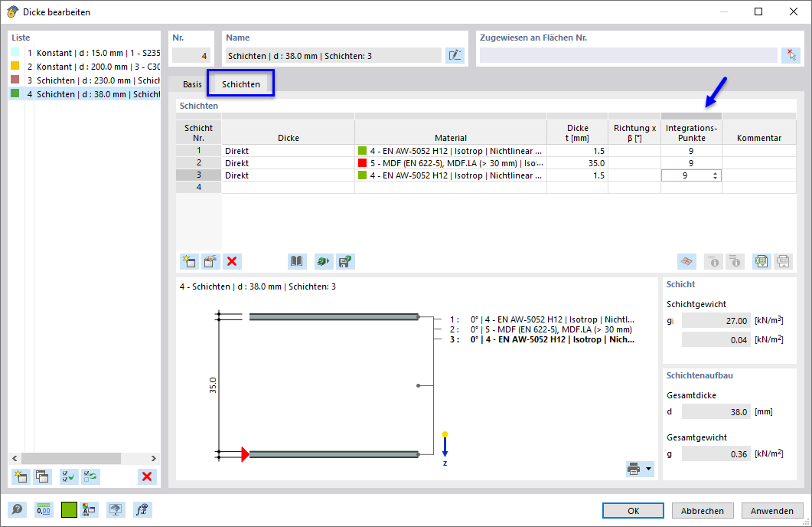Click the 'Direkt' cell in layer 1
812x527 pixels.
point(288,151)
